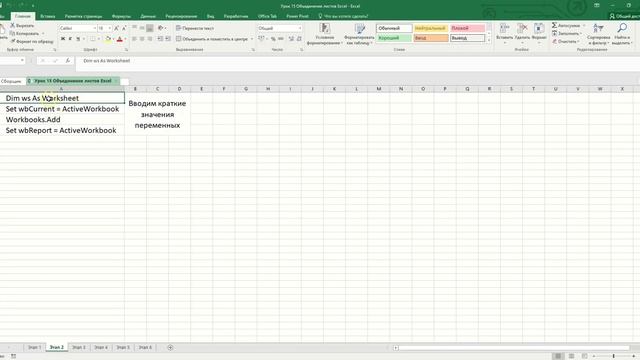
Task: Align text left
Action: tap(134, 39)
